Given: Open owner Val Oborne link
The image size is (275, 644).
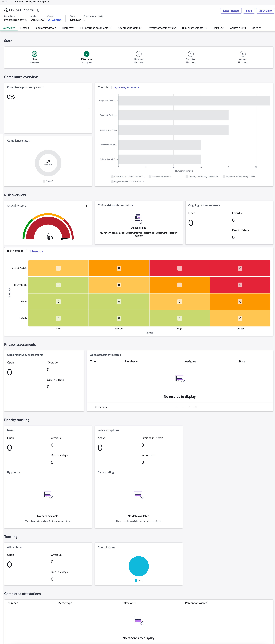Looking at the screenshot, I should 54,20.
